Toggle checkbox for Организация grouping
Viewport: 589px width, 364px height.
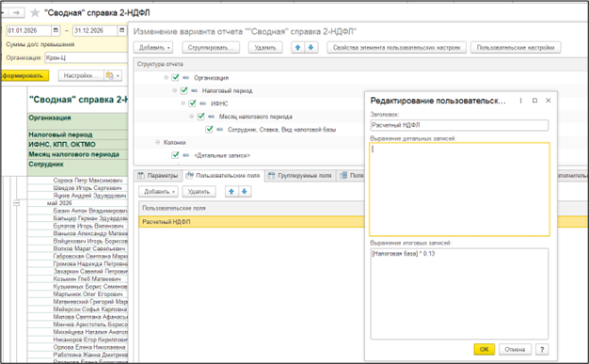[175, 77]
